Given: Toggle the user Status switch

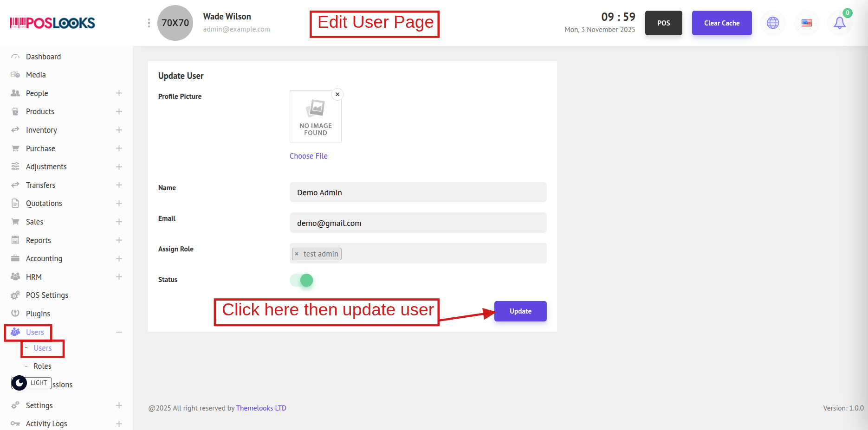Looking at the screenshot, I should tap(302, 280).
